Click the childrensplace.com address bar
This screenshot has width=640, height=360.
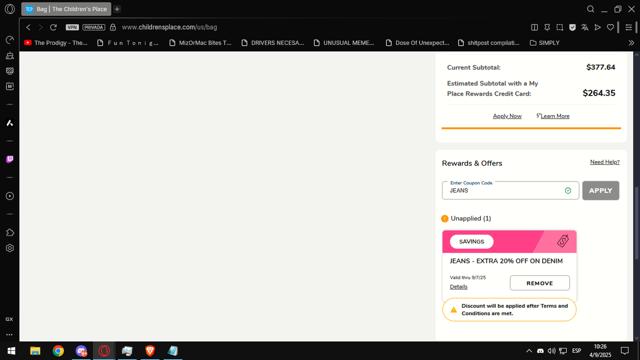point(169,27)
